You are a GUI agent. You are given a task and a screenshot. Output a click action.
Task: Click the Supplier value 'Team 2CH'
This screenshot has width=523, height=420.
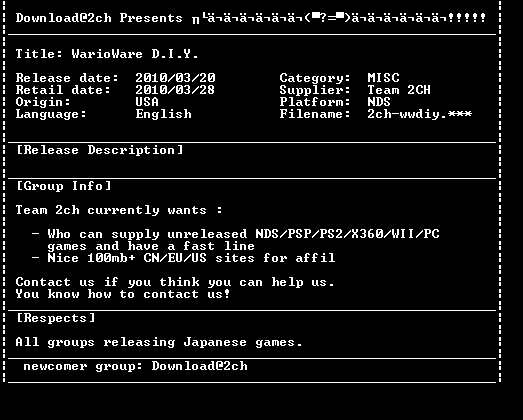pos(399,90)
